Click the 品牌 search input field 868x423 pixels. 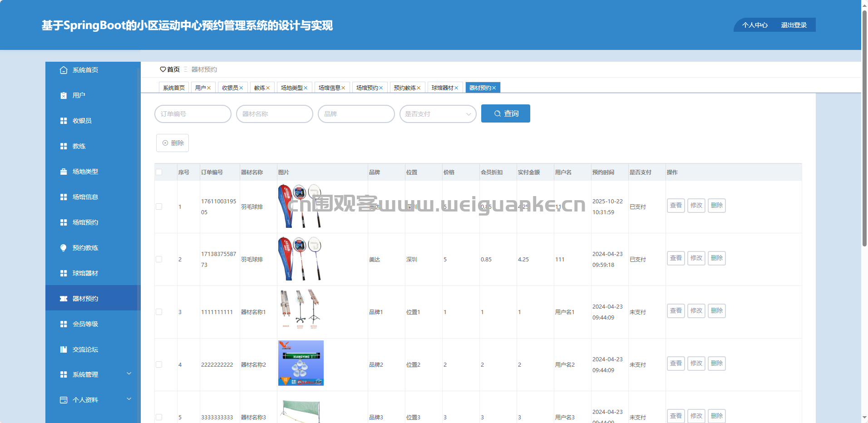[x=356, y=114]
